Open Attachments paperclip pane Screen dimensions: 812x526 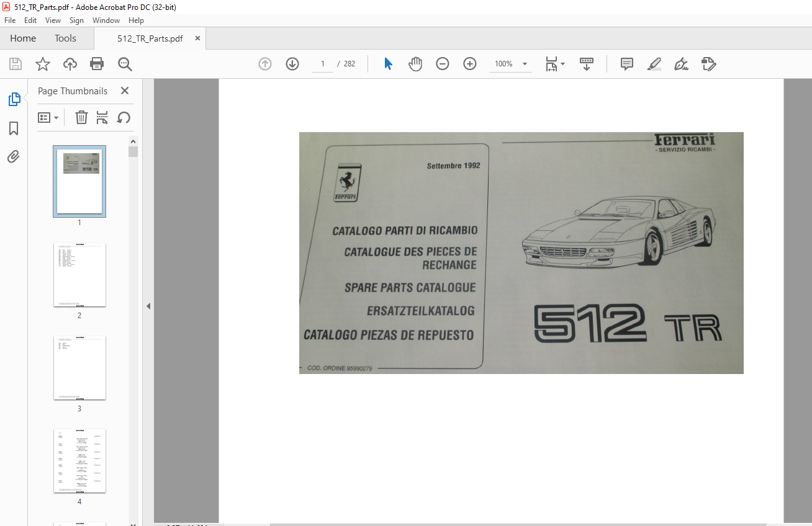(14, 157)
